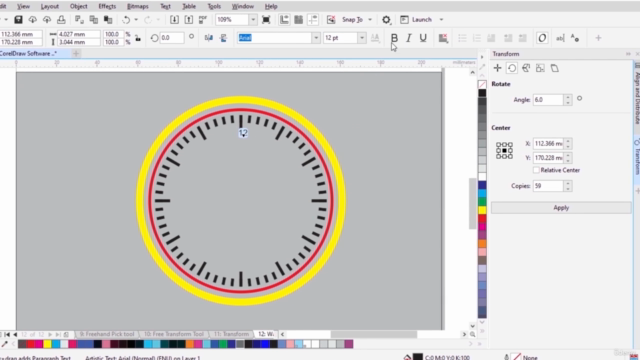Click the Snap To button label
Image resolution: width=640 pixels, height=360 pixels.
click(x=352, y=20)
